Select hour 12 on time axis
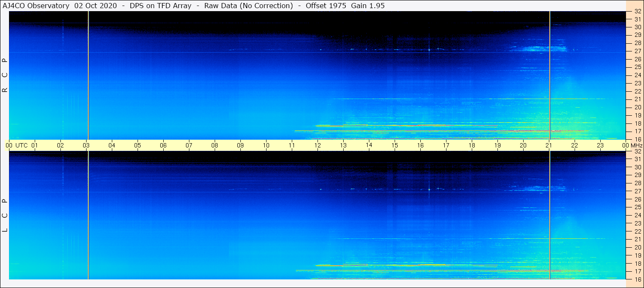The height and width of the screenshot is (288, 644). [x=318, y=145]
